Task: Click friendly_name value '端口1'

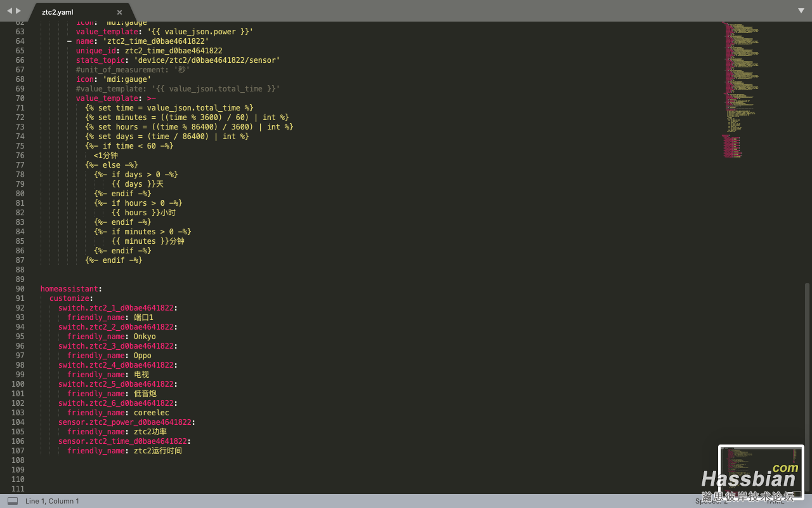Action: point(144,317)
